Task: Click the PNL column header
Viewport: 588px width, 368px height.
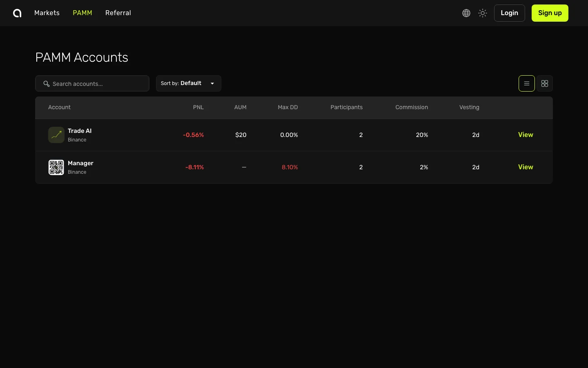Action: click(198, 108)
